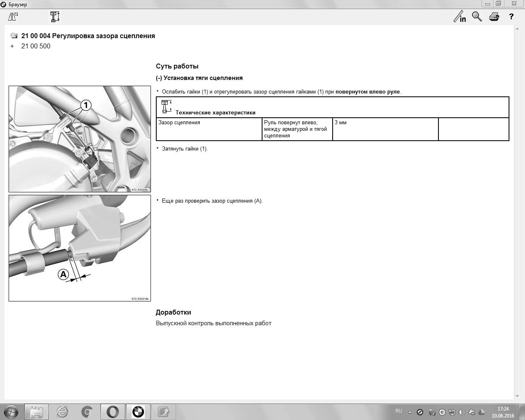Expand the 21 00 500 plus sign
This screenshot has height=420, width=525.
(x=12, y=46)
